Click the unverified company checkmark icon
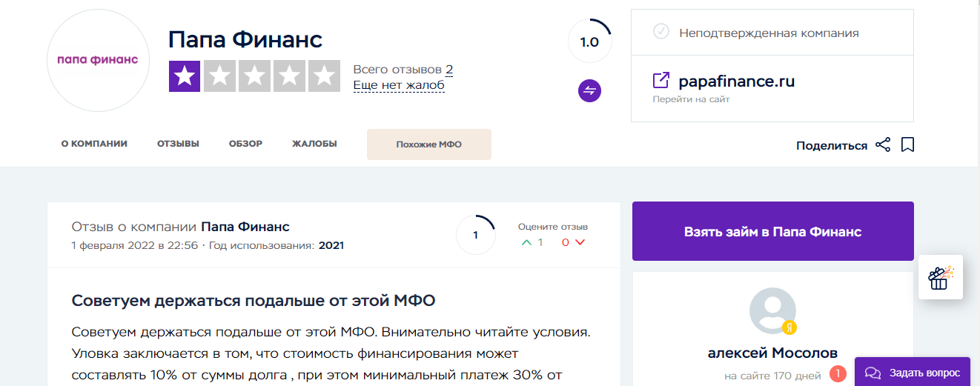The width and height of the screenshot is (980, 386). pyautogui.click(x=661, y=32)
